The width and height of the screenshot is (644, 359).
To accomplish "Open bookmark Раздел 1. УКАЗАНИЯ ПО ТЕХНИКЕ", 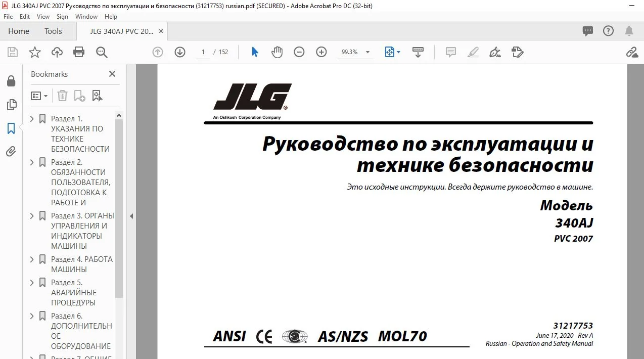I will (x=80, y=133).
